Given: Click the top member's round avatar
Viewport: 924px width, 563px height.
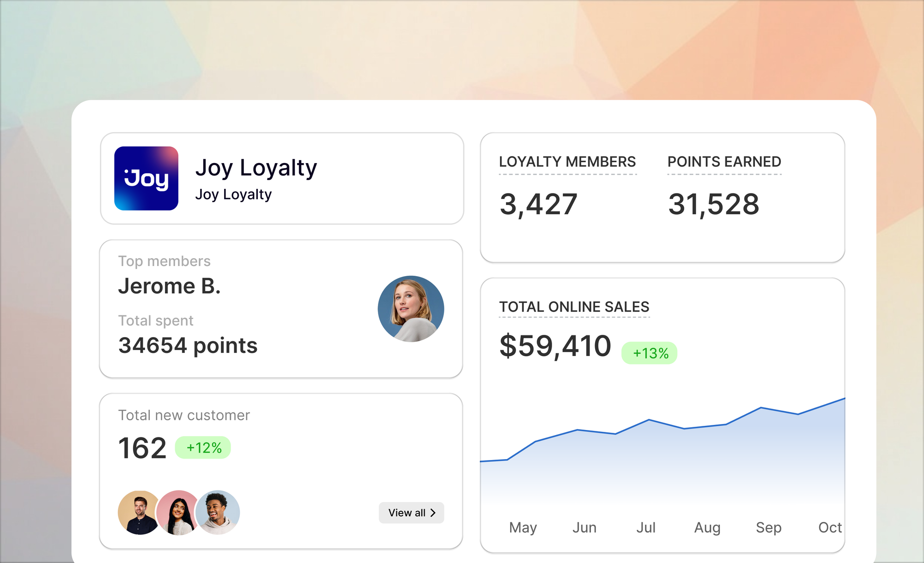Looking at the screenshot, I should click(411, 309).
